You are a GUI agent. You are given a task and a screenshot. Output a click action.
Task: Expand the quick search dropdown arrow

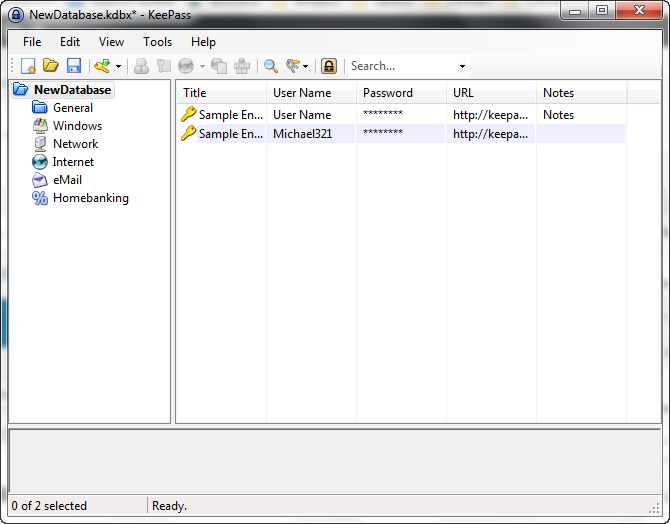pyautogui.click(x=462, y=67)
